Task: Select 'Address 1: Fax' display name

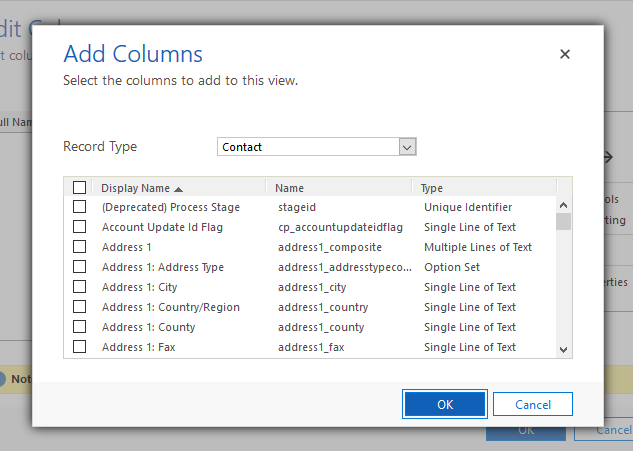Action: pos(138,347)
